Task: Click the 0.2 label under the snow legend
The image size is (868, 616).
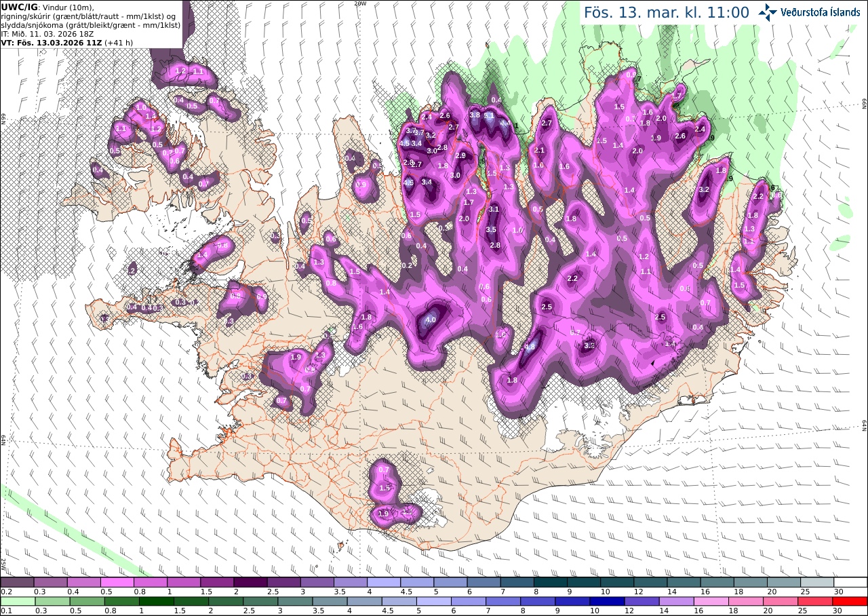Action: pyautogui.click(x=5, y=592)
